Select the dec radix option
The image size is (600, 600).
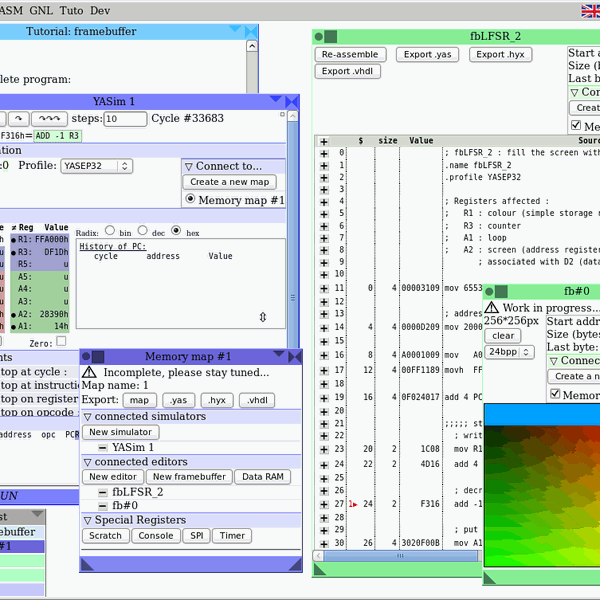[x=143, y=230]
